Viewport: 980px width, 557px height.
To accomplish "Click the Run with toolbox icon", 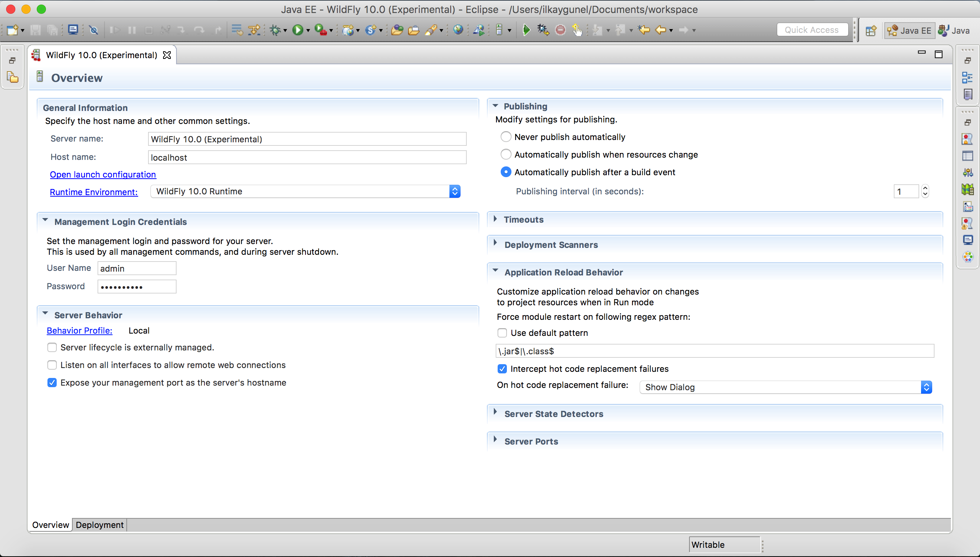I will coord(320,30).
